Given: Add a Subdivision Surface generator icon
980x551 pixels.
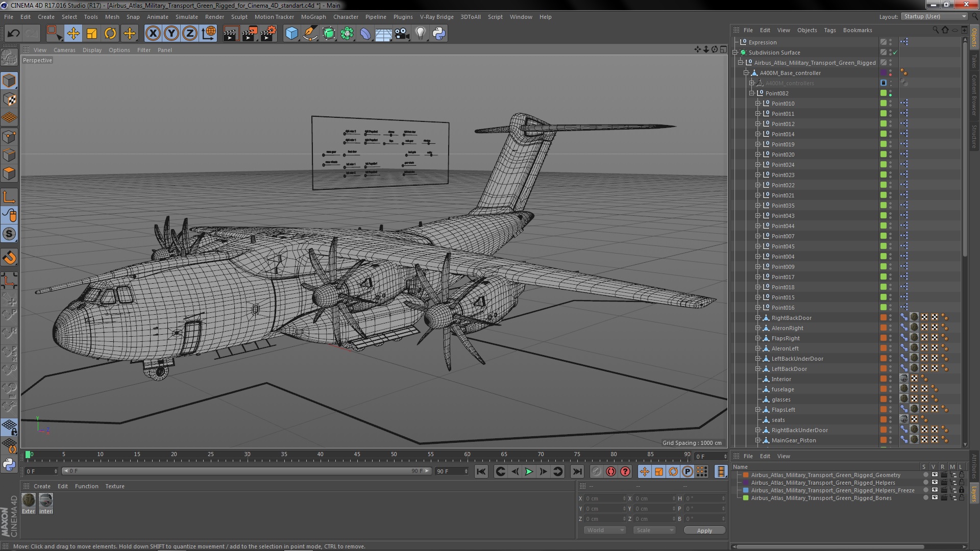Looking at the screenshot, I should pos(329,34).
